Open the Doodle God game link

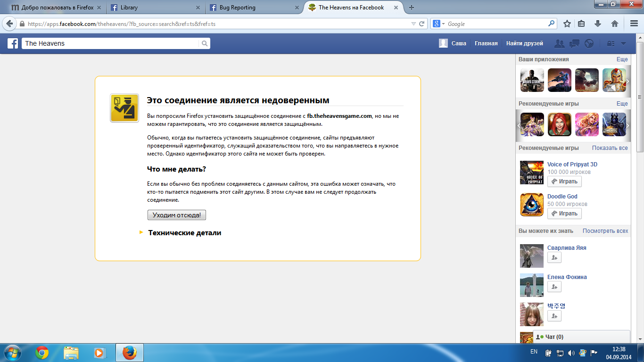click(x=562, y=197)
